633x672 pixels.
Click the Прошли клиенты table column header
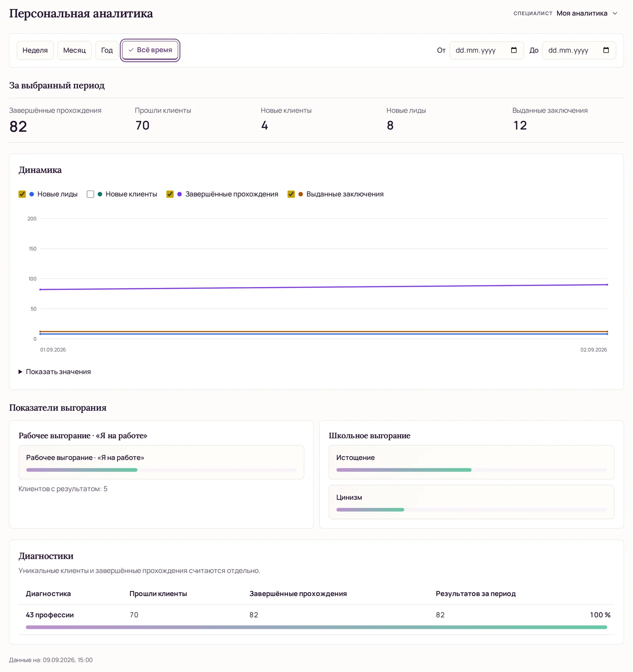pos(158,594)
